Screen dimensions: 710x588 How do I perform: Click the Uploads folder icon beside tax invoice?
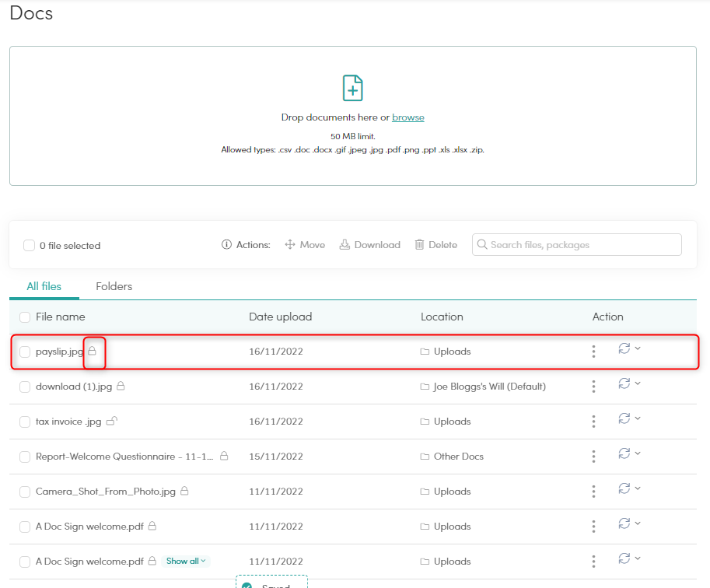click(423, 421)
